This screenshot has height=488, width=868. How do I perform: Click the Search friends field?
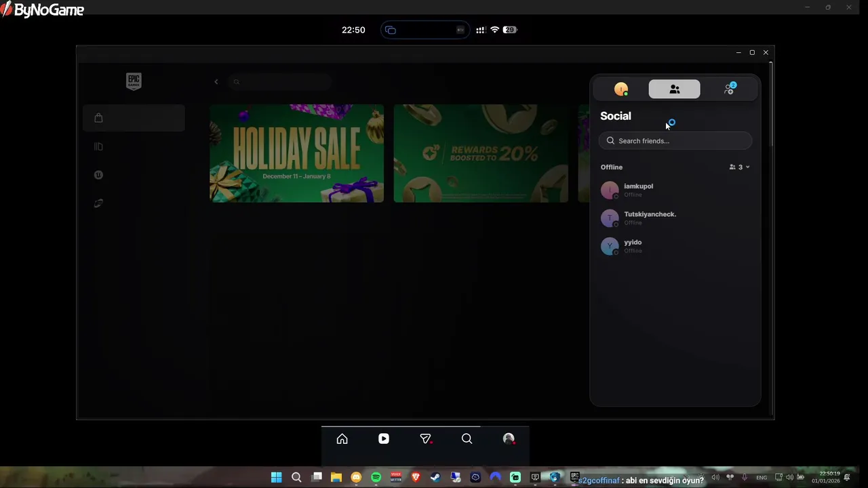click(x=675, y=141)
